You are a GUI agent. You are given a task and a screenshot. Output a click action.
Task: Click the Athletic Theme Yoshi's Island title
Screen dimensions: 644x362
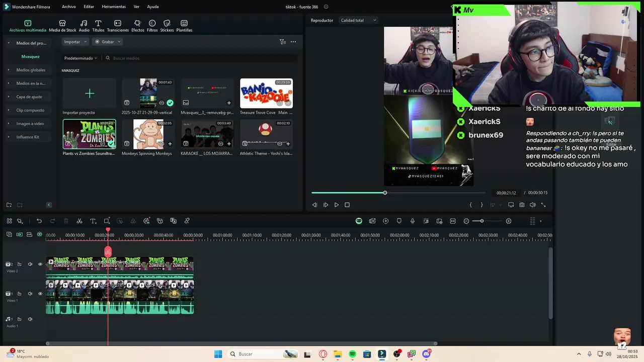[x=266, y=153]
